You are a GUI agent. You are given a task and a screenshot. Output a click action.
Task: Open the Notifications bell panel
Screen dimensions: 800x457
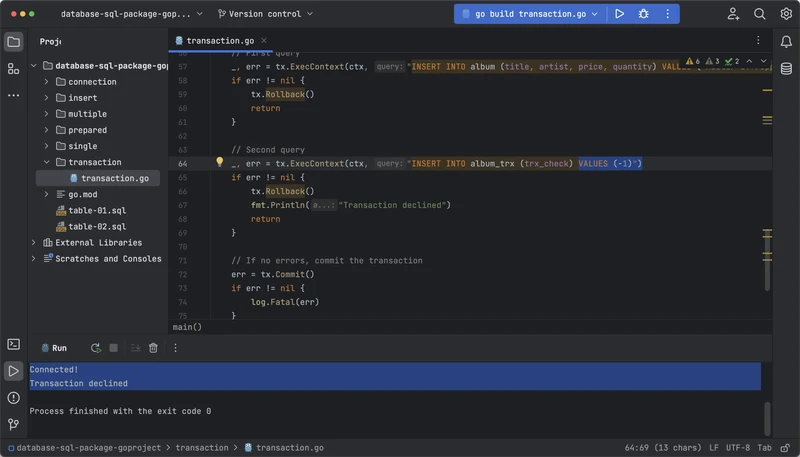pyautogui.click(x=786, y=41)
